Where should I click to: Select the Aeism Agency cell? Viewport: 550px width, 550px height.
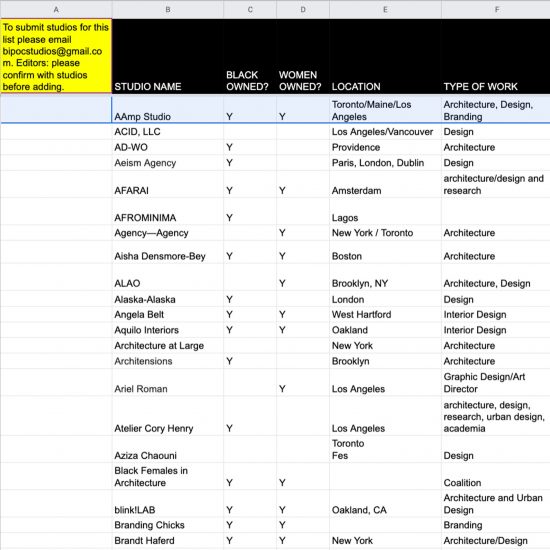[168, 163]
